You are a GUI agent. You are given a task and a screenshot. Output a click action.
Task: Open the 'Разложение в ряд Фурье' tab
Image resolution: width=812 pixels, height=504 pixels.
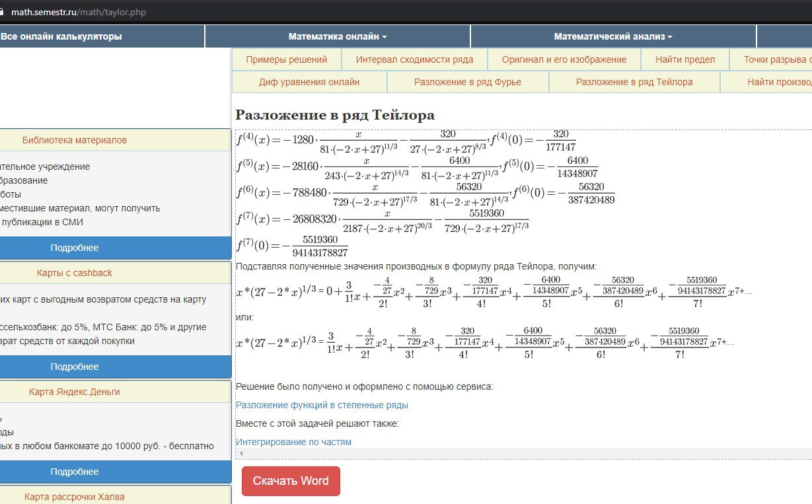pyautogui.click(x=468, y=82)
